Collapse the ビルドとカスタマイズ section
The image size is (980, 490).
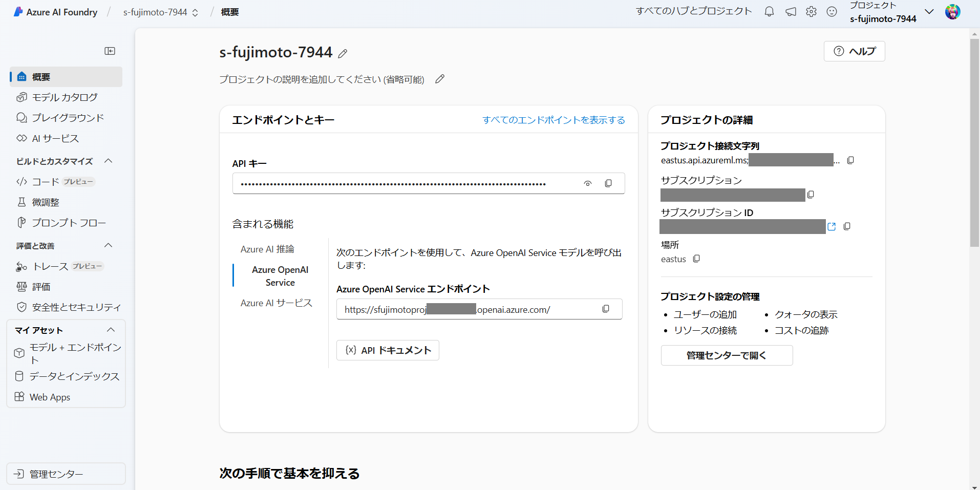click(109, 161)
